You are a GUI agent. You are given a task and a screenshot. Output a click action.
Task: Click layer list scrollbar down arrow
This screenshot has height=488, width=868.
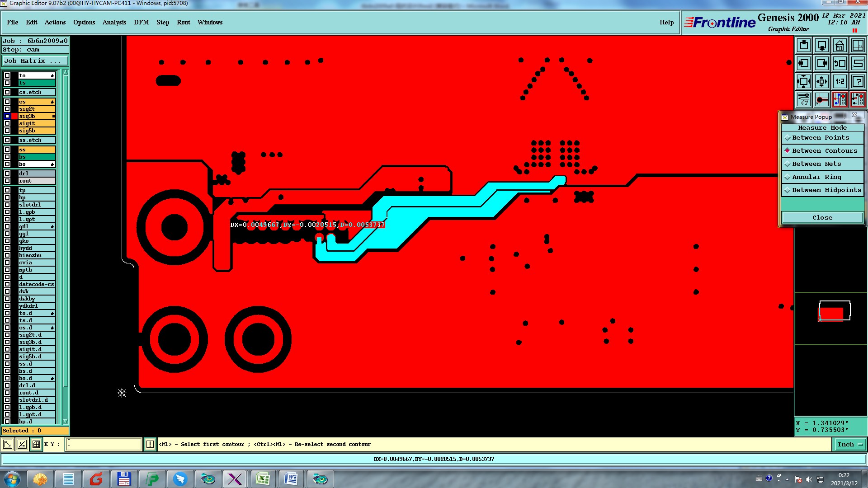[66, 421]
